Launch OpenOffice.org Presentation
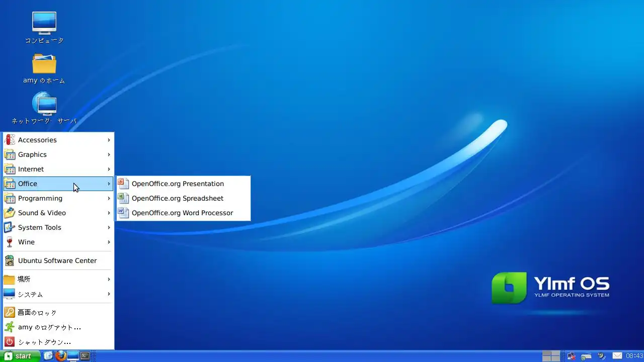 [x=183, y=184]
